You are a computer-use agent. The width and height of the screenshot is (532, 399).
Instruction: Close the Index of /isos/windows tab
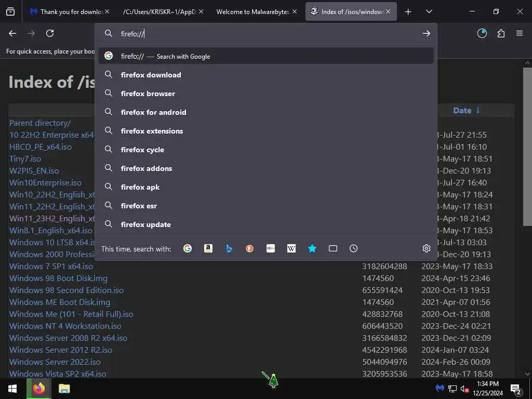point(388,11)
